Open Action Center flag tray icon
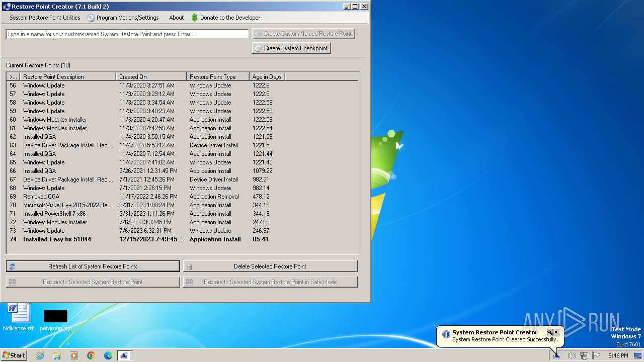Screen dimensions: 644x362 coord(597,355)
